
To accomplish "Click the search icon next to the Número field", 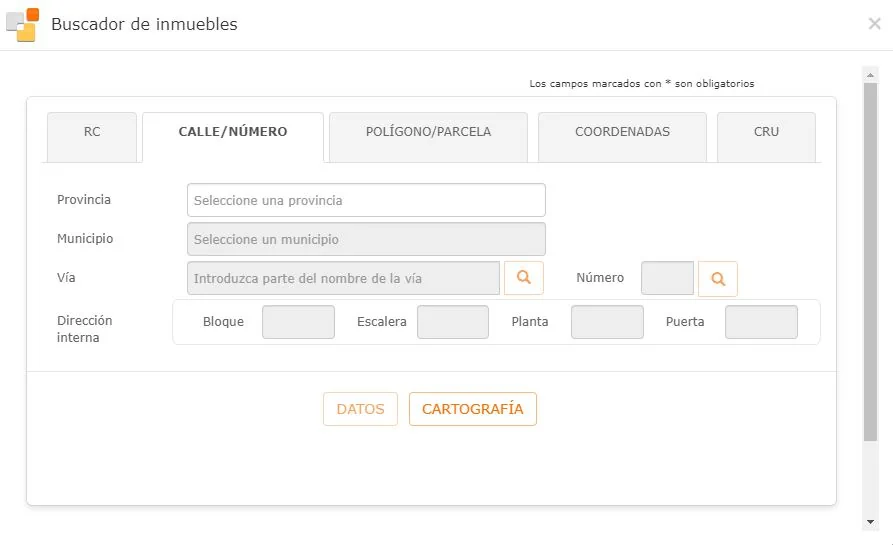I will 718,278.
